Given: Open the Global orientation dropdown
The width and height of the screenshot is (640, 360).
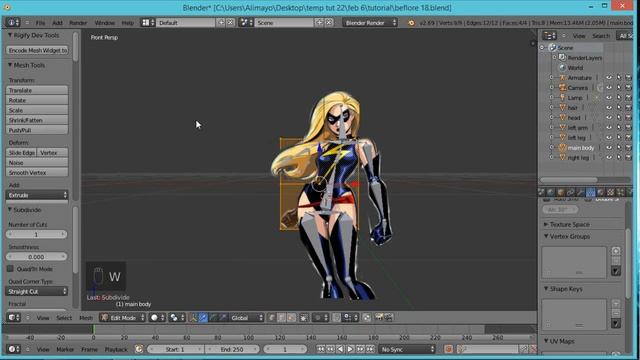Looking at the screenshot, I should pyautogui.click(x=247, y=318).
